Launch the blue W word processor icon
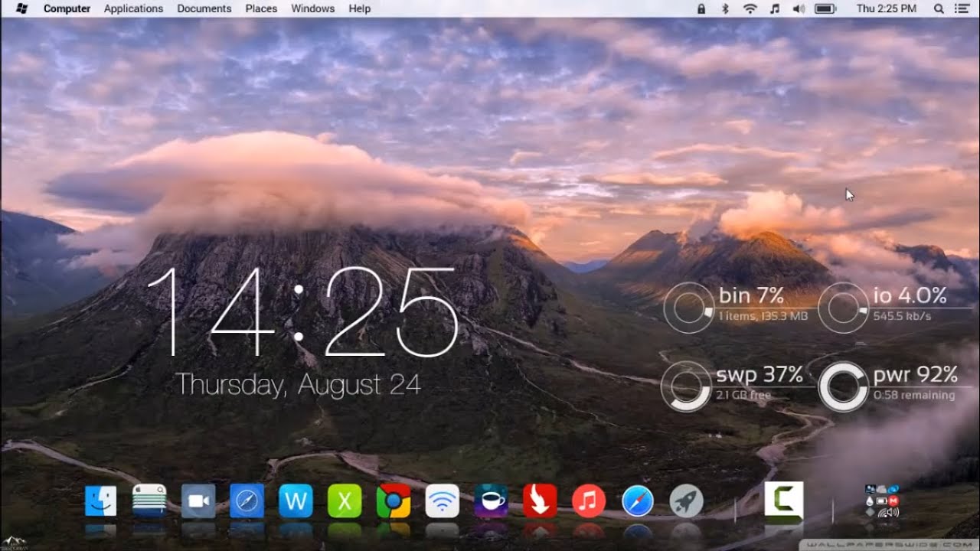 coord(296,501)
